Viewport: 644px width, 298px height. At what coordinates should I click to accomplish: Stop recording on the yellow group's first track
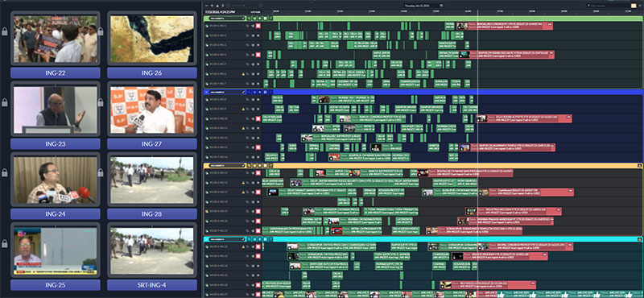point(258,173)
